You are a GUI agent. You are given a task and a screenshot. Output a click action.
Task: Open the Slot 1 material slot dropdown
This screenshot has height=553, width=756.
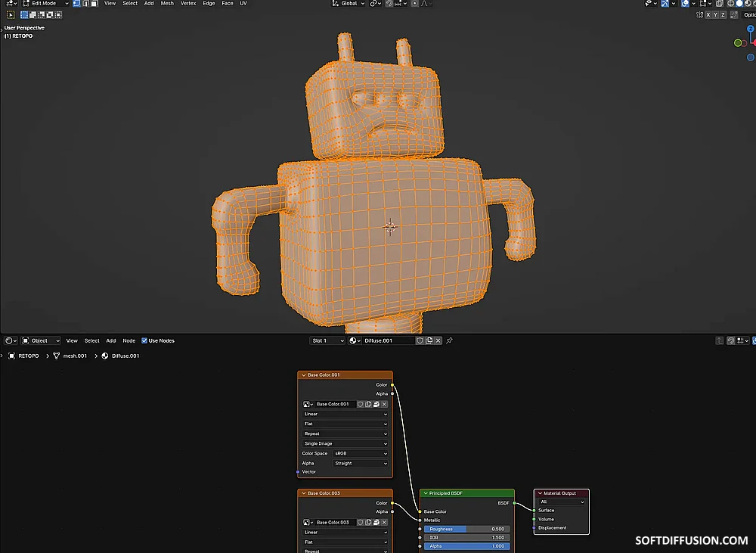coord(327,340)
